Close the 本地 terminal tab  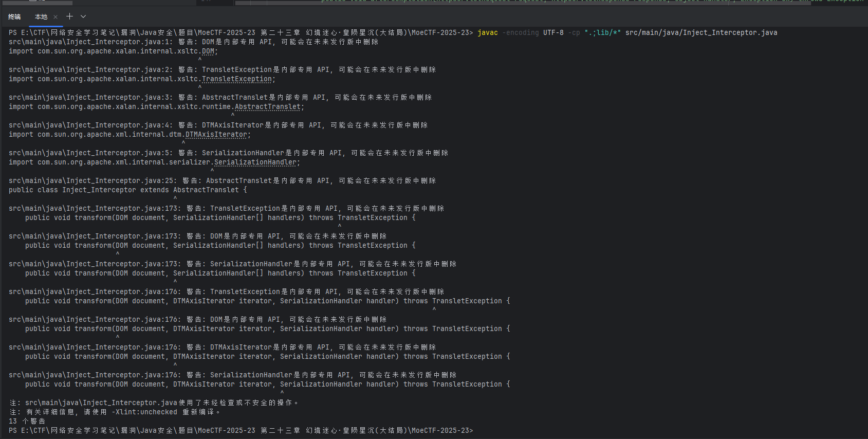point(56,17)
